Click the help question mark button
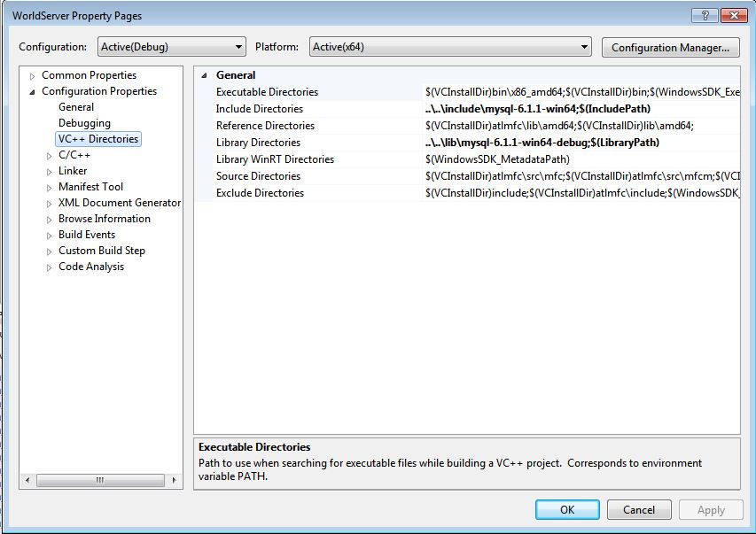Screen dimensions: 756x534 tap(704, 15)
